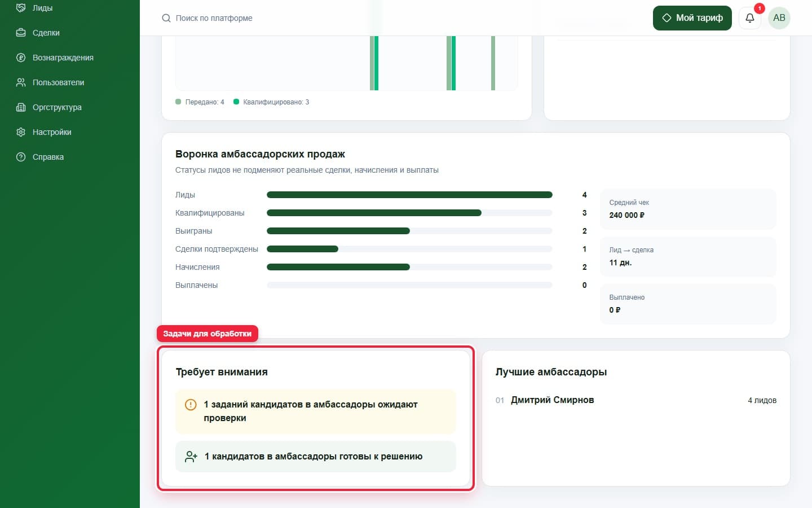Open the Лиды menu item
Viewport: 812px width, 508px height.
click(x=70, y=8)
